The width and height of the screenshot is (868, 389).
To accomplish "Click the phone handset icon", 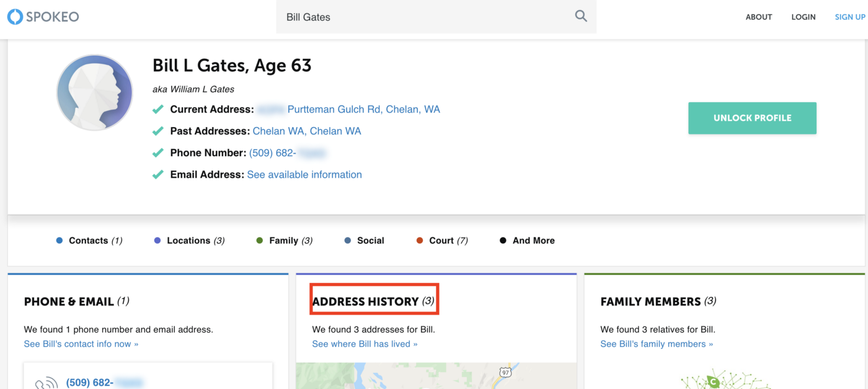I will point(46,383).
